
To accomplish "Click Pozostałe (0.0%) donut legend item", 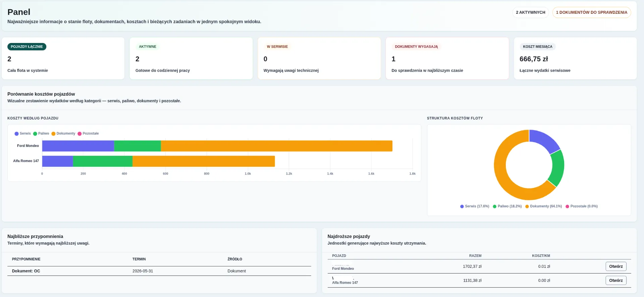I will [x=582, y=206].
